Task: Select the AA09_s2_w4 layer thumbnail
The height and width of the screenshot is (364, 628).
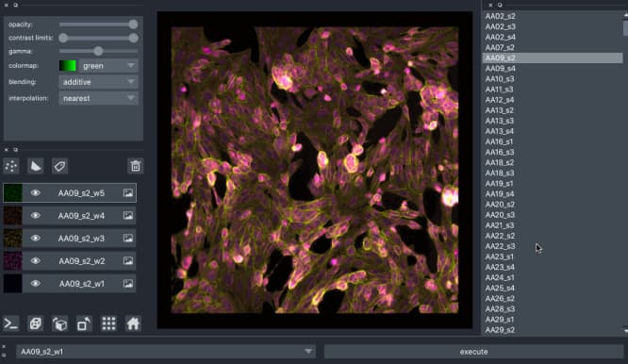Action: click(13, 216)
